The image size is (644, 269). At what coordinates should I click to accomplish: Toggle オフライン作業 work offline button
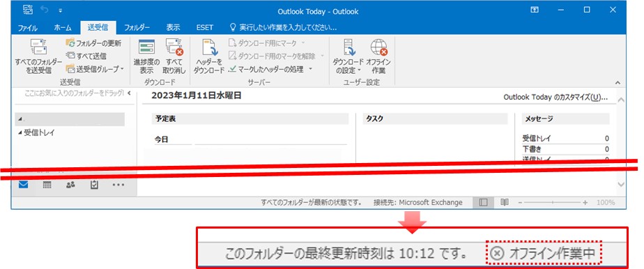(x=378, y=56)
